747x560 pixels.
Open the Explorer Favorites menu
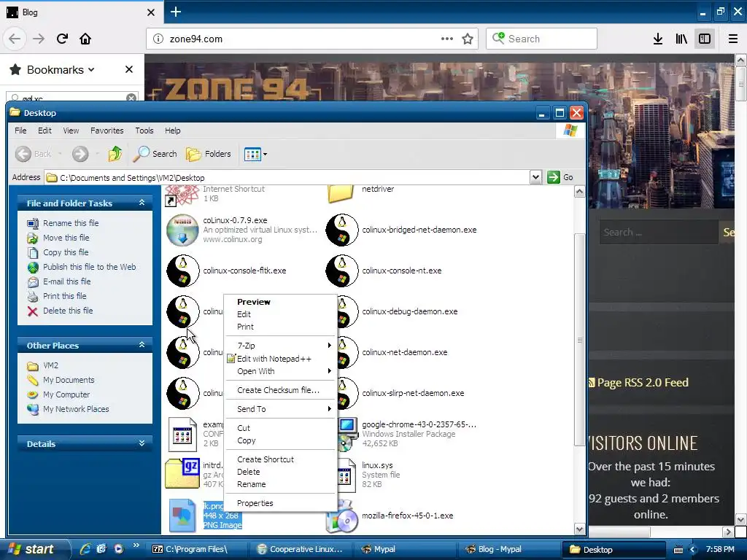pyautogui.click(x=107, y=131)
